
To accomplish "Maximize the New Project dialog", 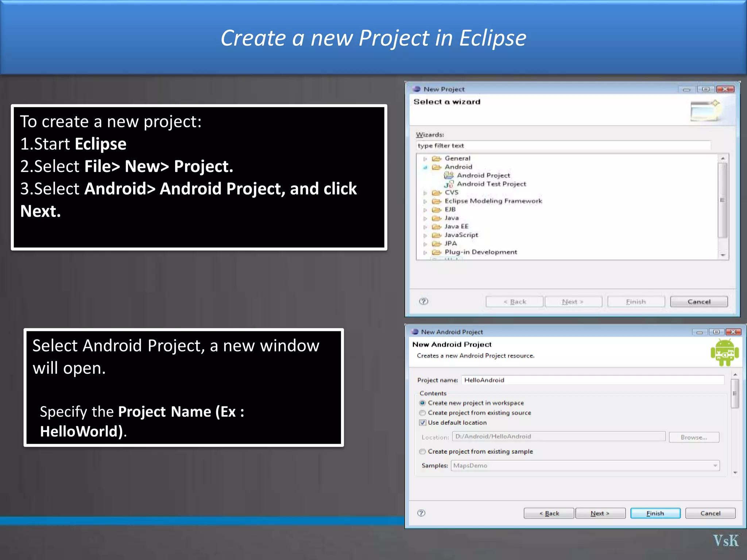I will point(706,89).
